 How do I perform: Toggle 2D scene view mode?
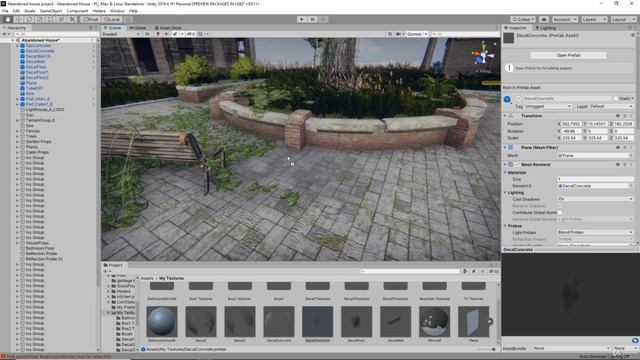(148, 34)
